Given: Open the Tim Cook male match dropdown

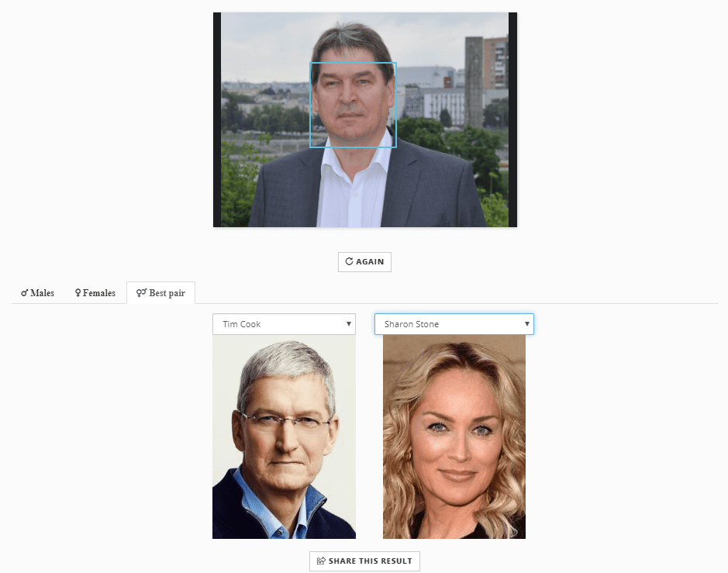Looking at the screenshot, I should pyautogui.click(x=279, y=324).
